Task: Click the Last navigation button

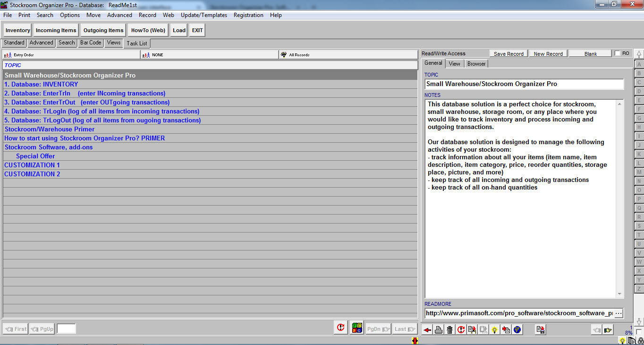Action: click(405, 329)
